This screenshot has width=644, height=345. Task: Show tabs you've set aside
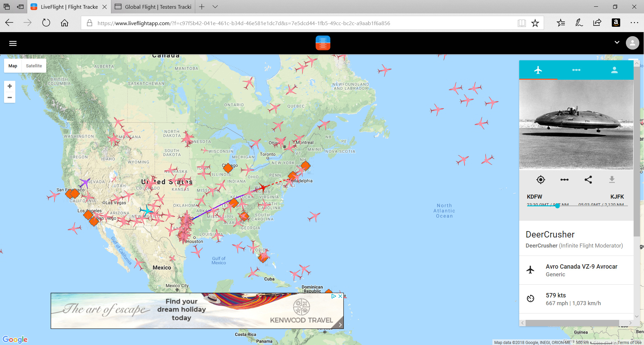7,7
